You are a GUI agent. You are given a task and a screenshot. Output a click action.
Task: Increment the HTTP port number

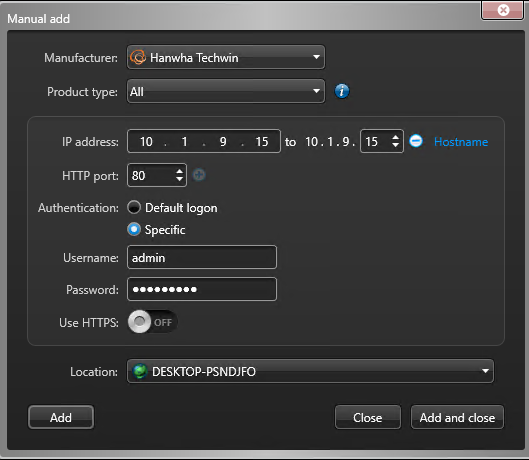(x=179, y=171)
